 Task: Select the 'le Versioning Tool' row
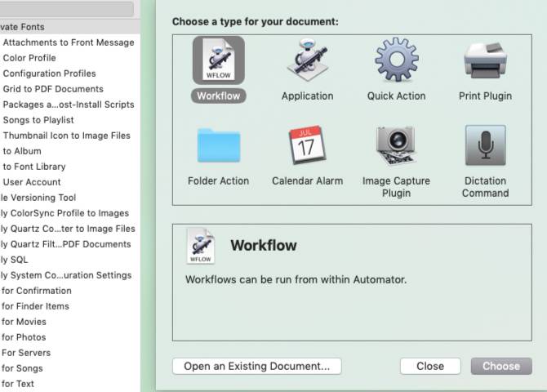(x=69, y=198)
